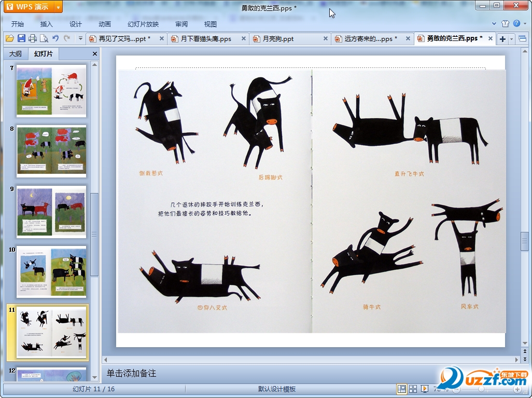Switch to the 幻灯片 thumbnails pane tab
Image resolution: width=532 pixels, height=398 pixels.
(x=44, y=53)
